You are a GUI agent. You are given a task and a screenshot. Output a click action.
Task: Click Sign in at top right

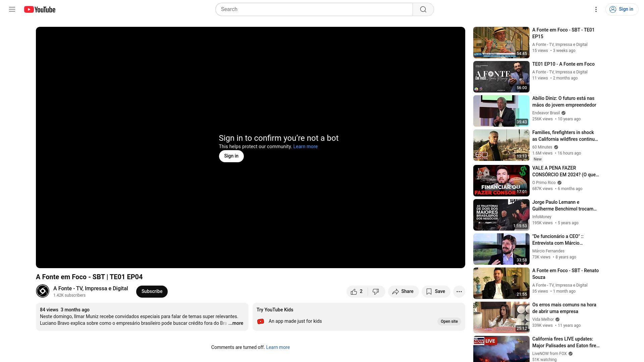pos(622,9)
